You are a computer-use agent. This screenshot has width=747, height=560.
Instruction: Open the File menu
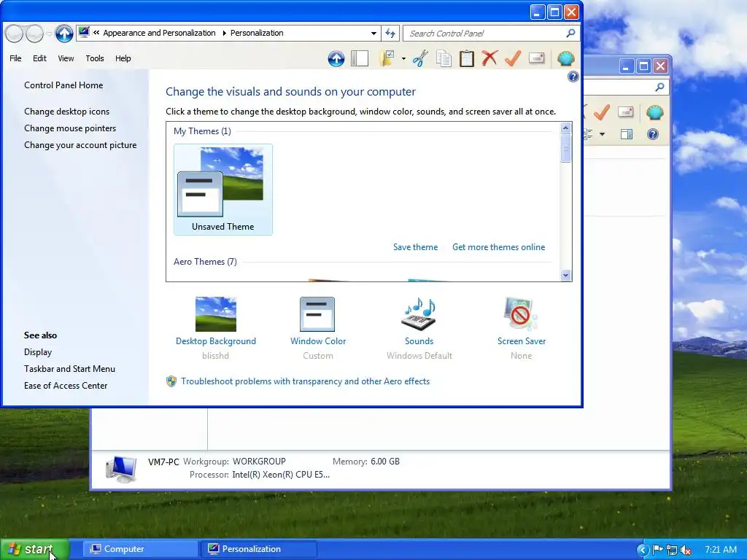click(x=15, y=58)
